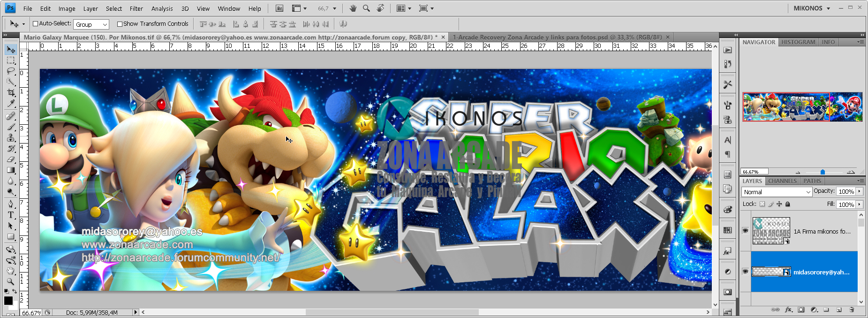Open the tool preset picker arrow
The image size is (868, 318).
click(23, 24)
